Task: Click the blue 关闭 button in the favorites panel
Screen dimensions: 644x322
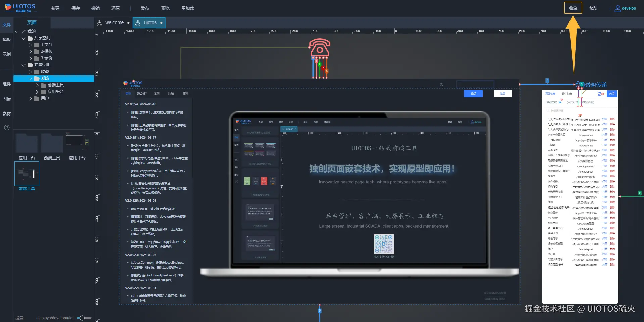Action: click(x=611, y=94)
